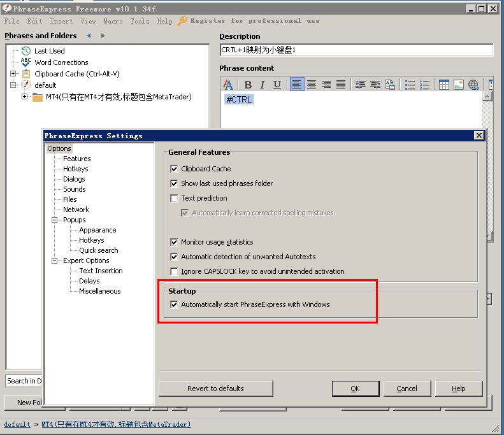The width and height of the screenshot is (504, 435).
Task: Click the increase indent icon
Action: [x=375, y=85]
